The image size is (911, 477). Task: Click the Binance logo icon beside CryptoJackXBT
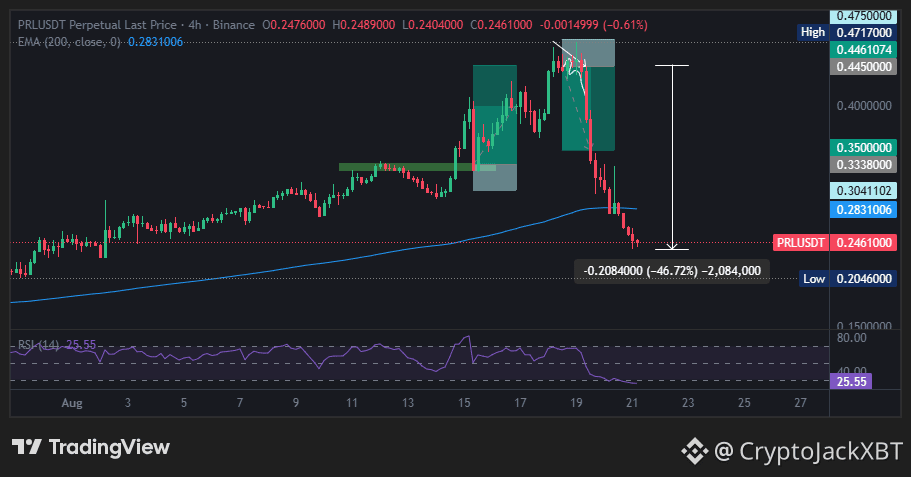coord(695,451)
